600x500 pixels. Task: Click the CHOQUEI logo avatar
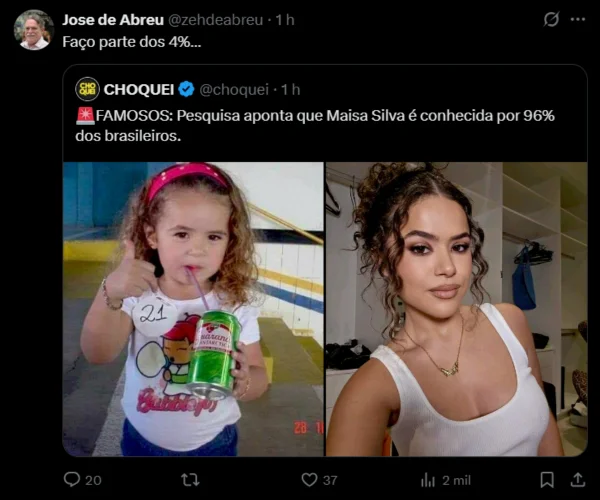[x=87, y=89]
